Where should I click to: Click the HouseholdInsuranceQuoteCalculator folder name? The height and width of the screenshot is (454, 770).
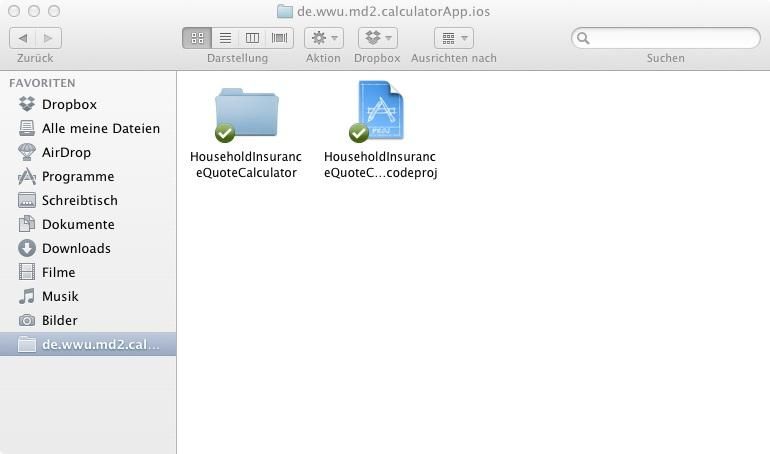tap(246, 164)
